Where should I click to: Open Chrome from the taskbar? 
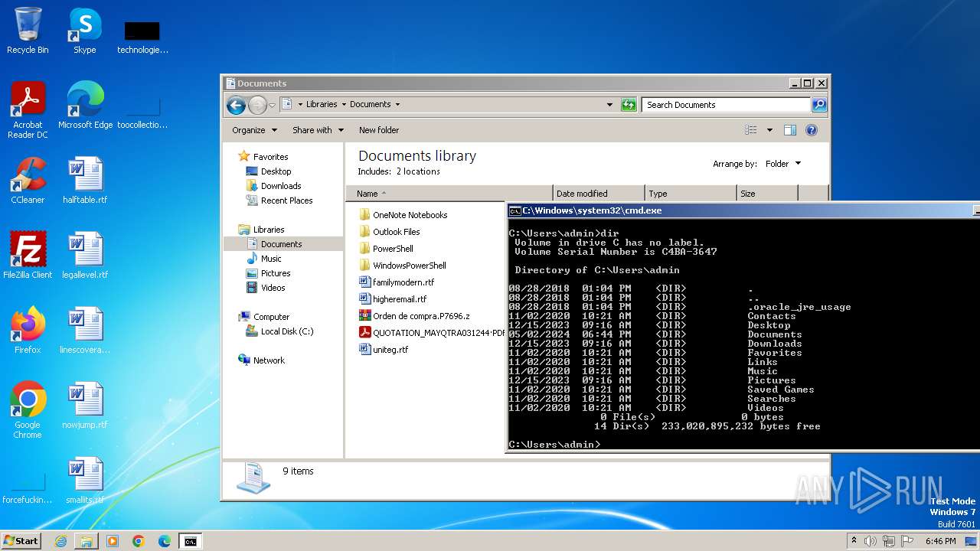click(139, 541)
